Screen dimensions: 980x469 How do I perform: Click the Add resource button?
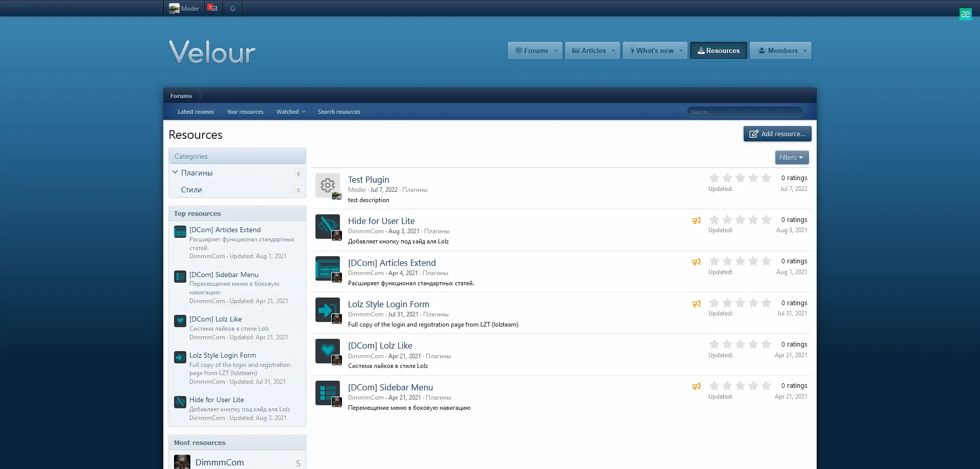pyautogui.click(x=777, y=134)
